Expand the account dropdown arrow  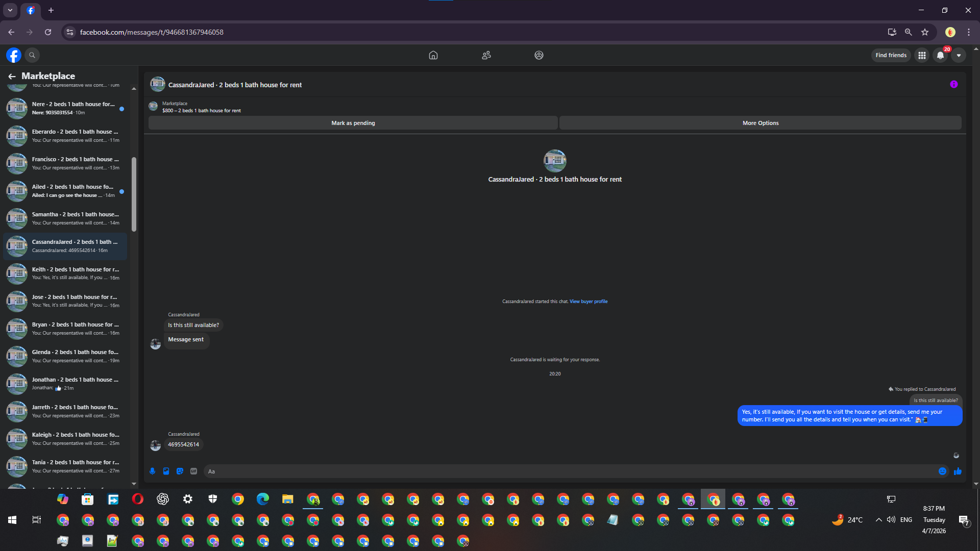click(959, 55)
